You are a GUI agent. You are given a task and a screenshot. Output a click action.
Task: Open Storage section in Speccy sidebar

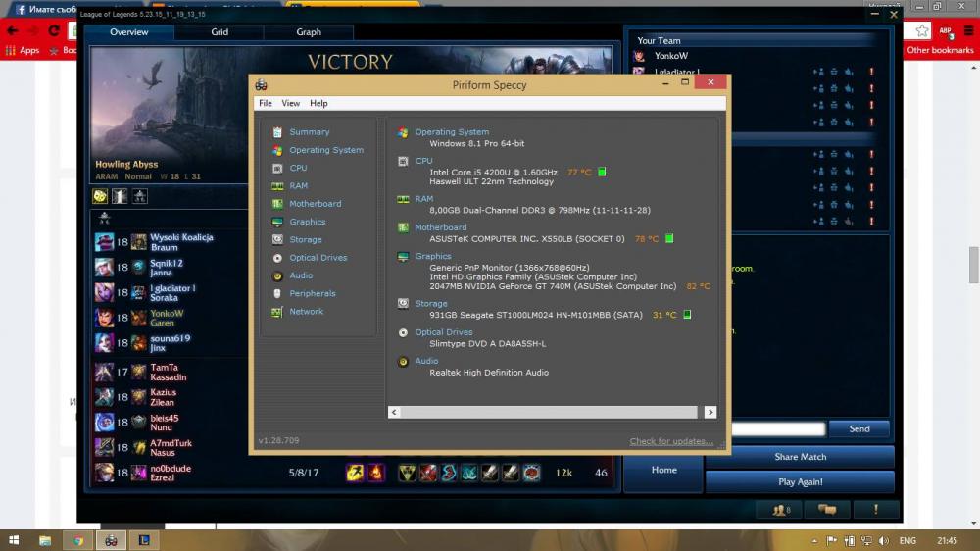click(306, 239)
